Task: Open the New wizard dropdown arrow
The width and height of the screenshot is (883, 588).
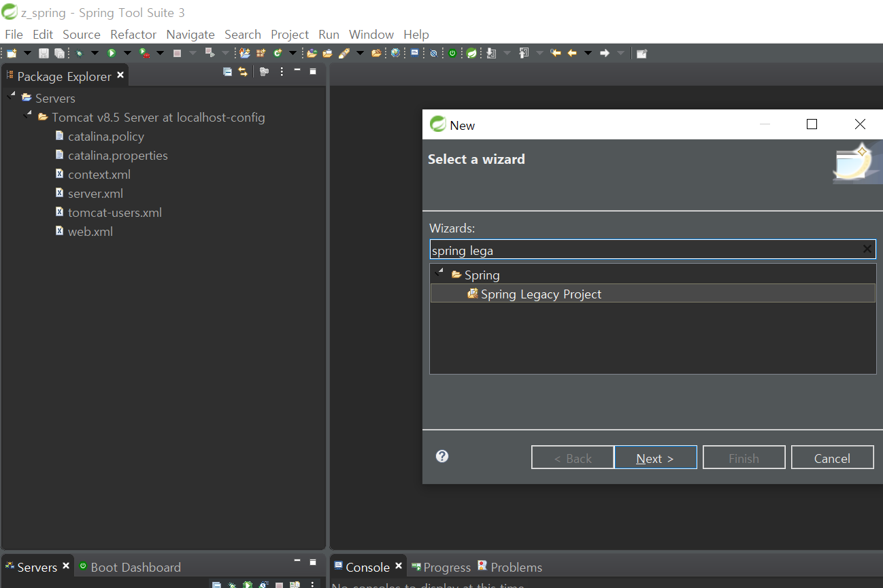Action: click(x=28, y=53)
